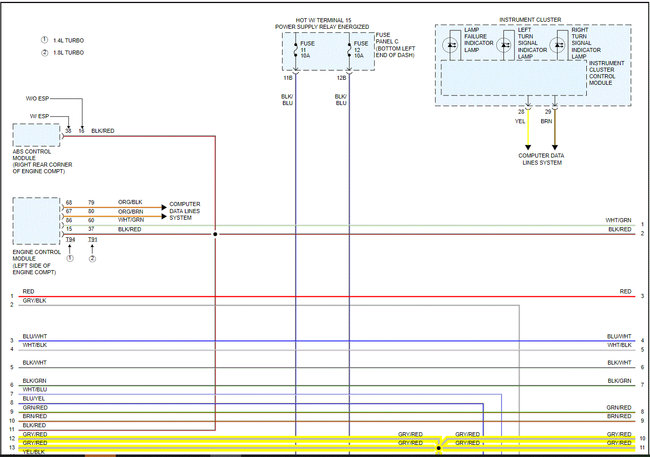The image size is (650, 457).
Task: Click the black junction dot near Engine Control Module
Action: click(x=215, y=235)
